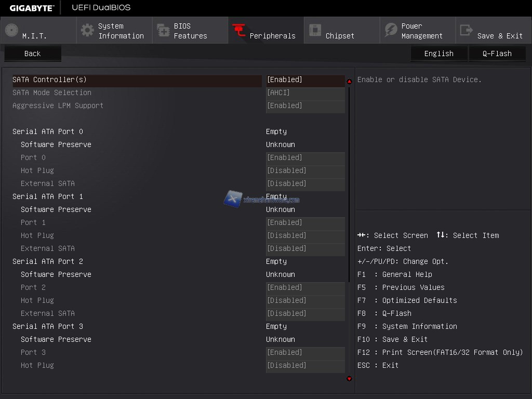
Task: Toggle Hot Plug for Serial ATA Port 0
Action: tap(305, 171)
